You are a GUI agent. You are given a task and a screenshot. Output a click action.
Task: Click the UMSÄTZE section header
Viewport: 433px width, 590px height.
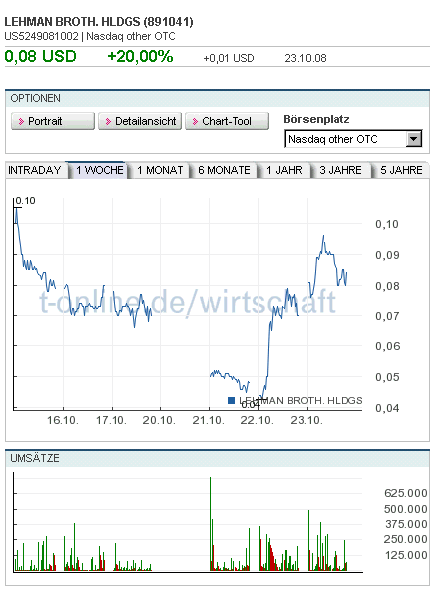point(35,458)
